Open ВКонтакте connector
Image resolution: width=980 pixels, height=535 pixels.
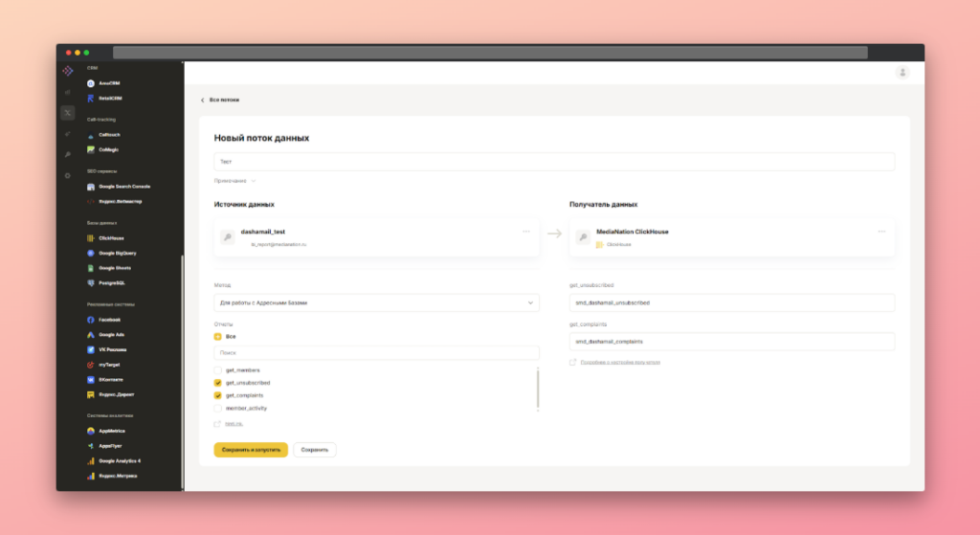(105, 379)
